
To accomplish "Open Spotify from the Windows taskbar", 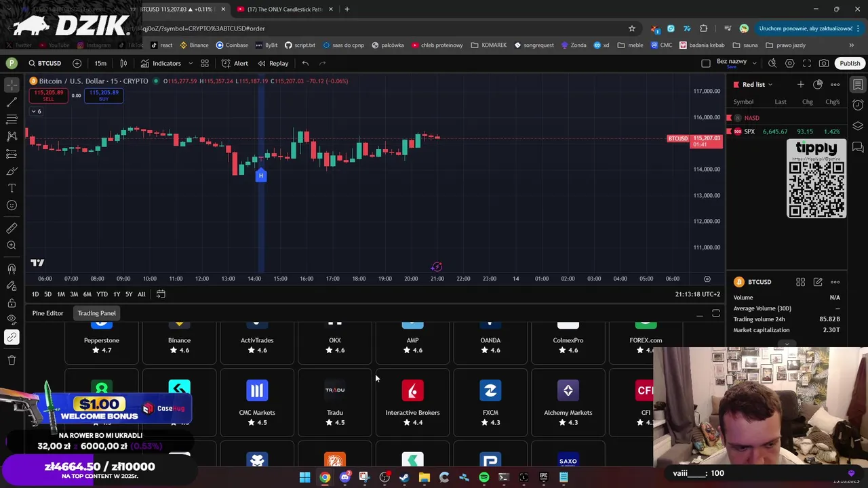I will click(x=484, y=477).
